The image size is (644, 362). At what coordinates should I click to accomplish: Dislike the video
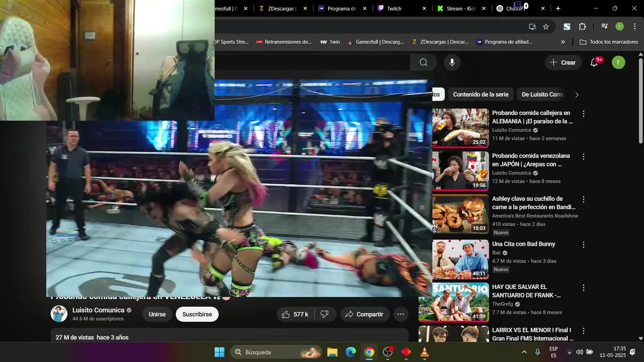pos(325,314)
